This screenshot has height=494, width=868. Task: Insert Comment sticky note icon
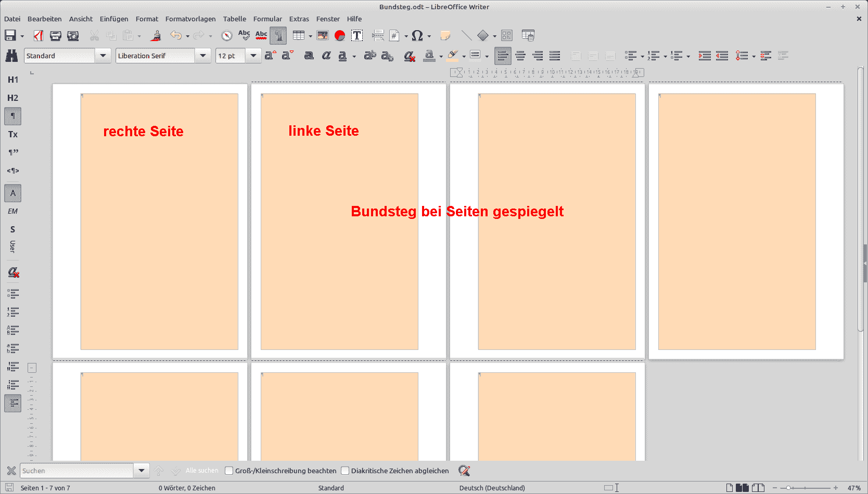pyautogui.click(x=445, y=35)
